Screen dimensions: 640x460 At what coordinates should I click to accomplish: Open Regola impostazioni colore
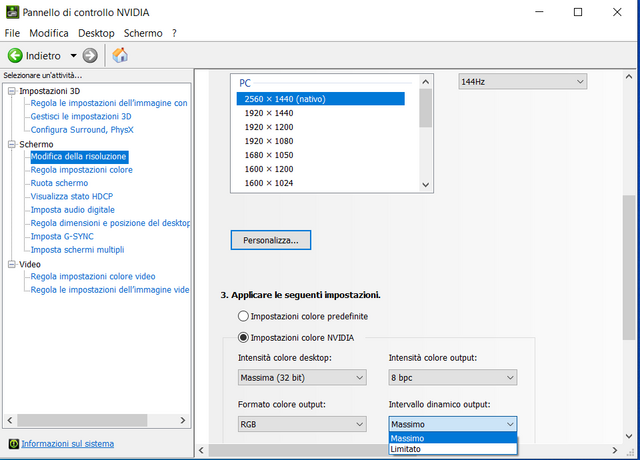coord(82,170)
